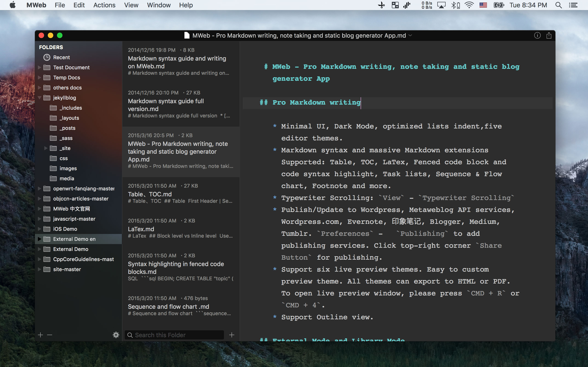This screenshot has height=367, width=588.
Task: Open the Recent clock item
Action: 61,57
